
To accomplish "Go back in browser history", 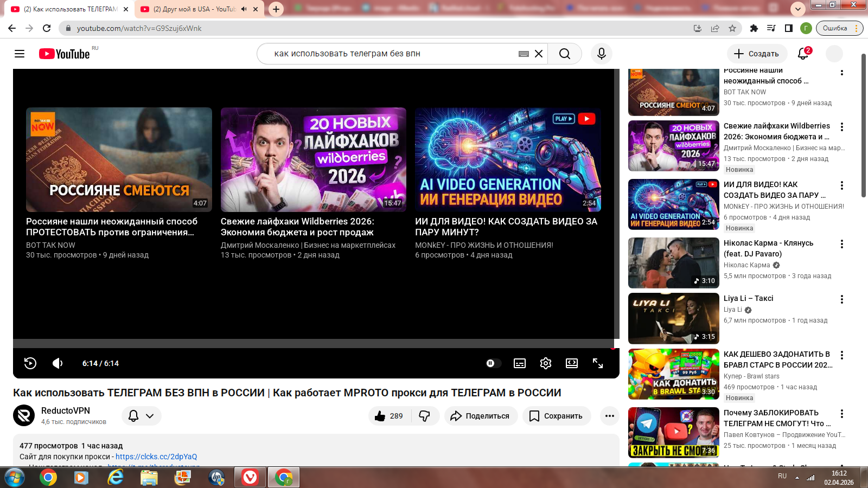I will (x=12, y=28).
